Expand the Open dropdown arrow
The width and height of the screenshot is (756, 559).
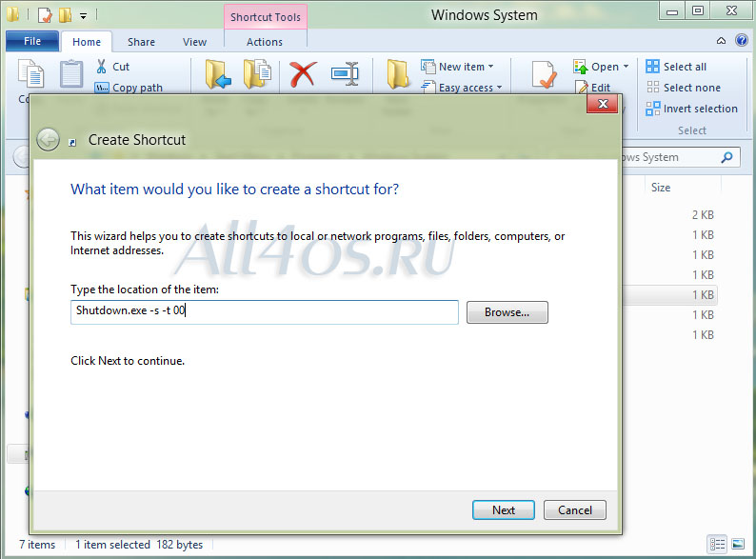point(626,67)
